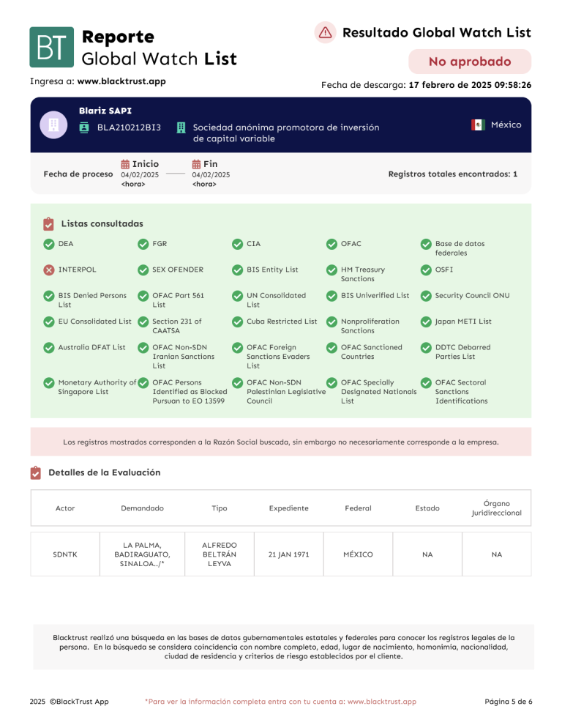Click check icon beside Japan METI List

426,322
